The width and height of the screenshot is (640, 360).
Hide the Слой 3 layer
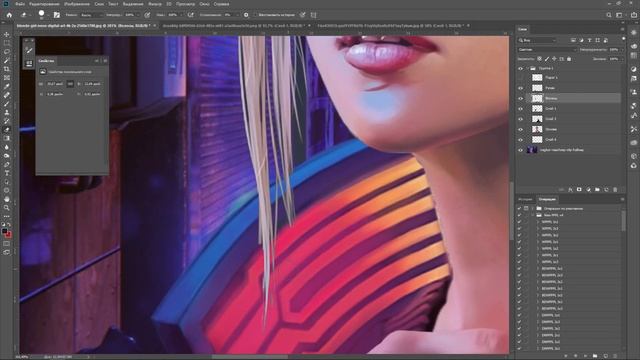[x=520, y=119]
